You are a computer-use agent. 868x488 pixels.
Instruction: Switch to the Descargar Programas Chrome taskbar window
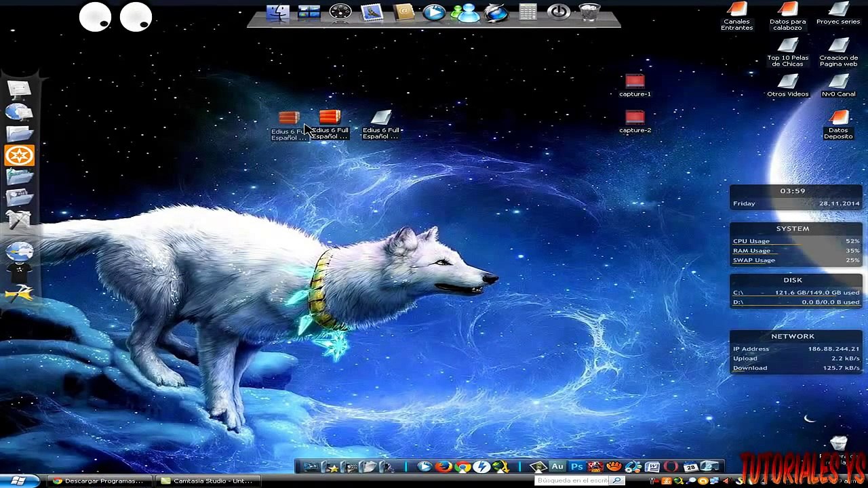tap(98, 481)
